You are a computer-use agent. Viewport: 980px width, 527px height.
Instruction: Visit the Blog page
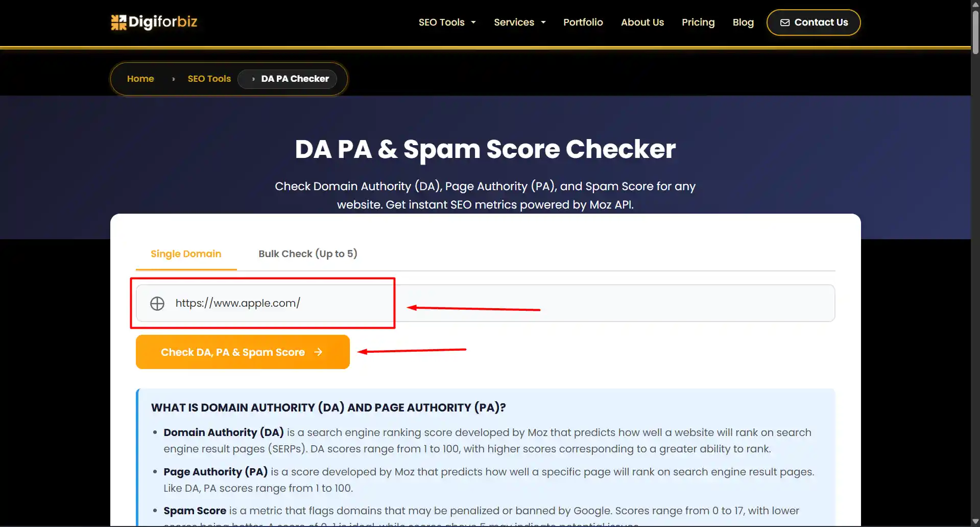[743, 22]
